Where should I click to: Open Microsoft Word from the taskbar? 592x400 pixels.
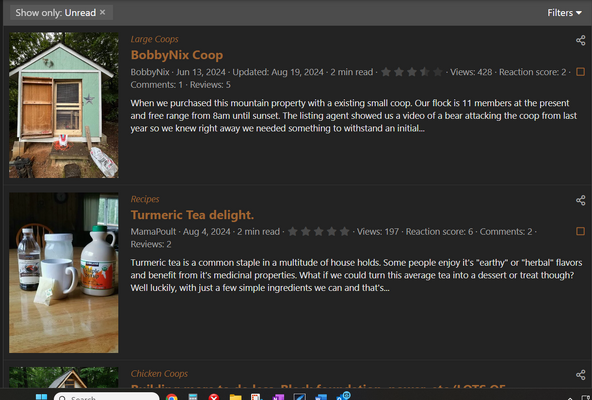pos(321,397)
